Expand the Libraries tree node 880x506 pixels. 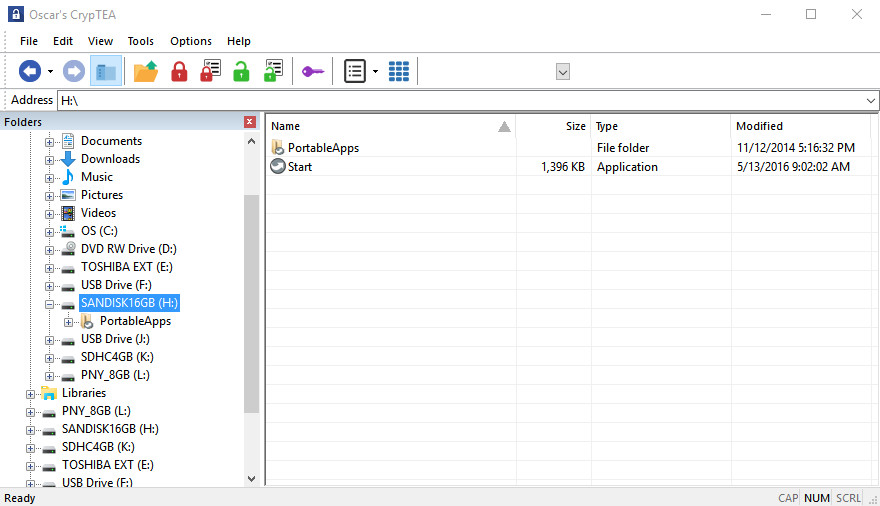(30, 394)
